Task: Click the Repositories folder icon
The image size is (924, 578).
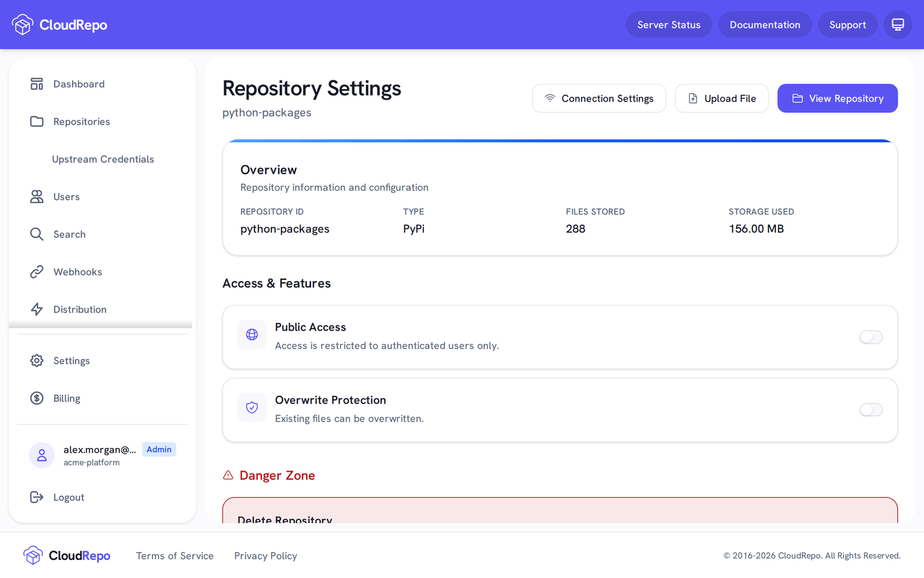Action: 37,121
